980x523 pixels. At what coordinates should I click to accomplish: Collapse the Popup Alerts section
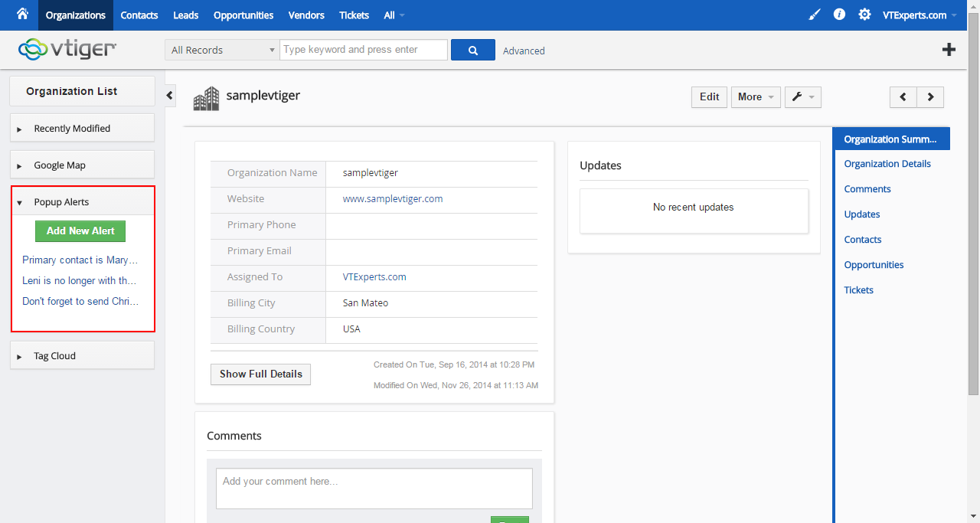83,202
